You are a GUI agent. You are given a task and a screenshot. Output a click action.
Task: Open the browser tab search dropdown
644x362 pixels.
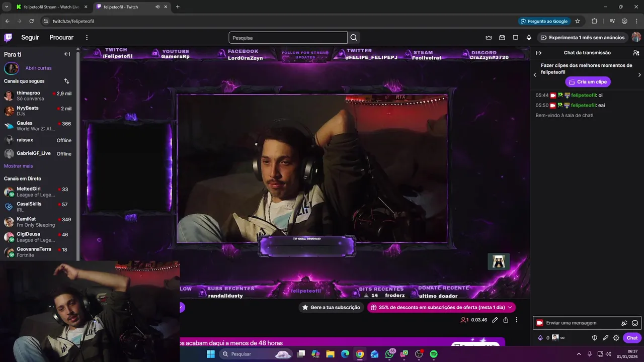click(7, 7)
